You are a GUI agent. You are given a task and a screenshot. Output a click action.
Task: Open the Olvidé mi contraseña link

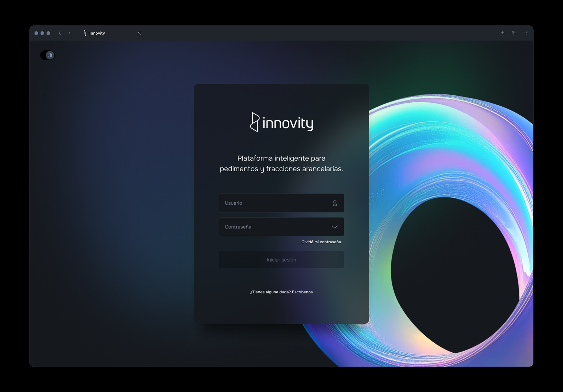point(321,242)
